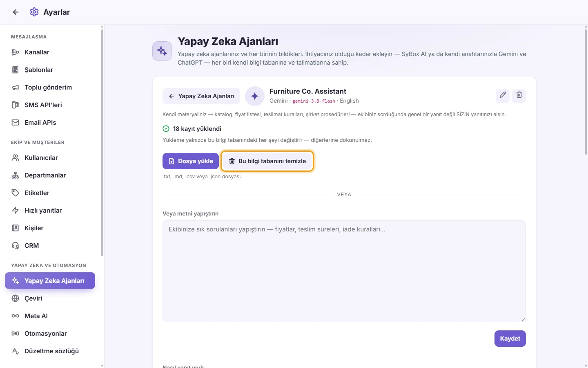Click the '18 kayıt yüklendi' status text
This screenshot has width=588, height=368.
click(197, 129)
